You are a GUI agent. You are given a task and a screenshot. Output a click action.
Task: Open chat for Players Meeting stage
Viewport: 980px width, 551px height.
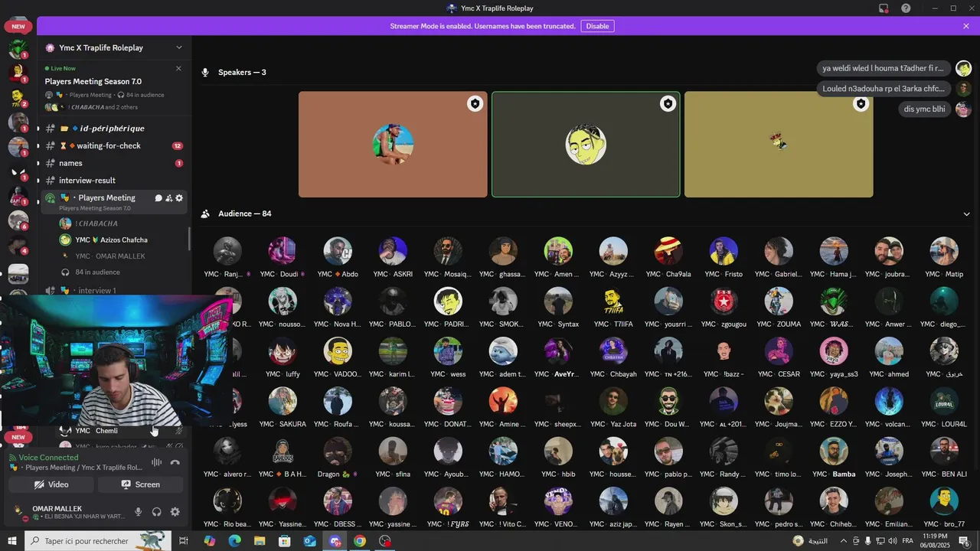pyautogui.click(x=158, y=198)
